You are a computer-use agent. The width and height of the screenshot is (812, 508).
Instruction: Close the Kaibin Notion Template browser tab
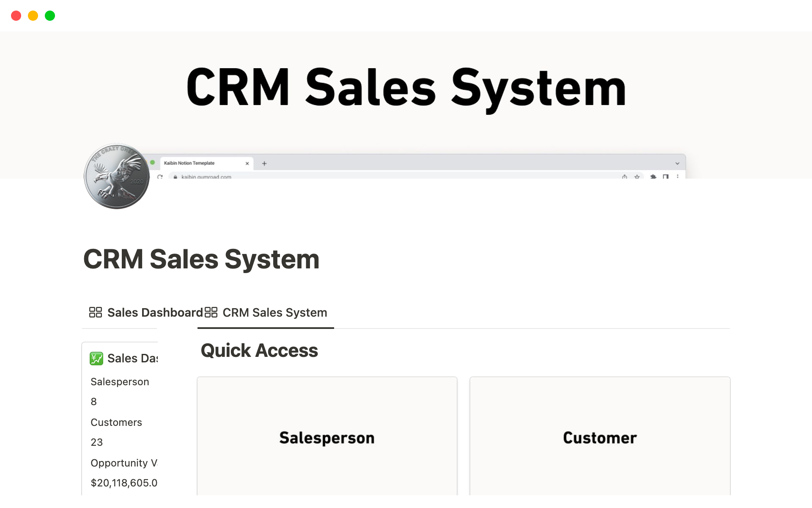point(247,163)
